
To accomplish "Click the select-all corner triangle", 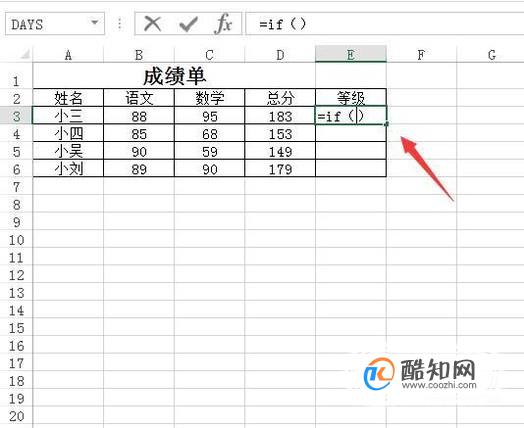I will 25,54.
